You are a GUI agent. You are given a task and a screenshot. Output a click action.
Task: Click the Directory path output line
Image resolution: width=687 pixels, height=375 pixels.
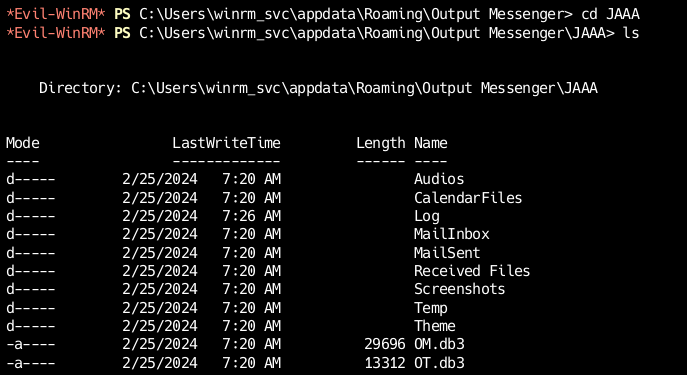click(318, 88)
